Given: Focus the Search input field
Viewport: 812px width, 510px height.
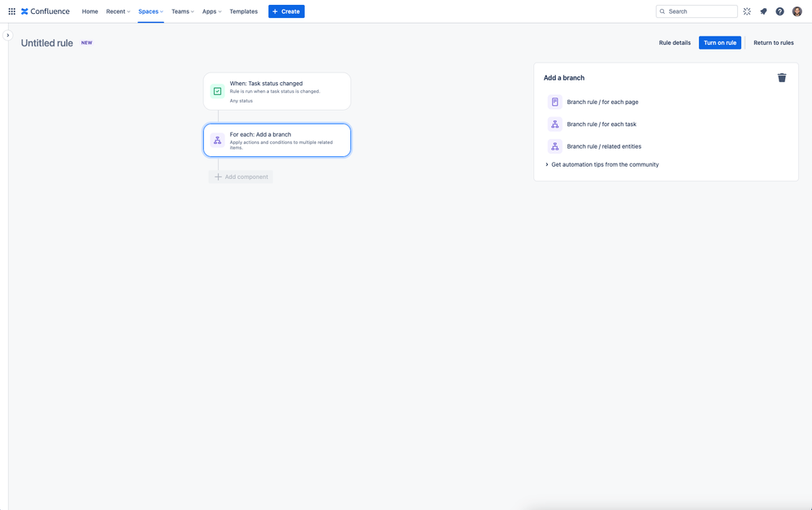Looking at the screenshot, I should [x=697, y=11].
